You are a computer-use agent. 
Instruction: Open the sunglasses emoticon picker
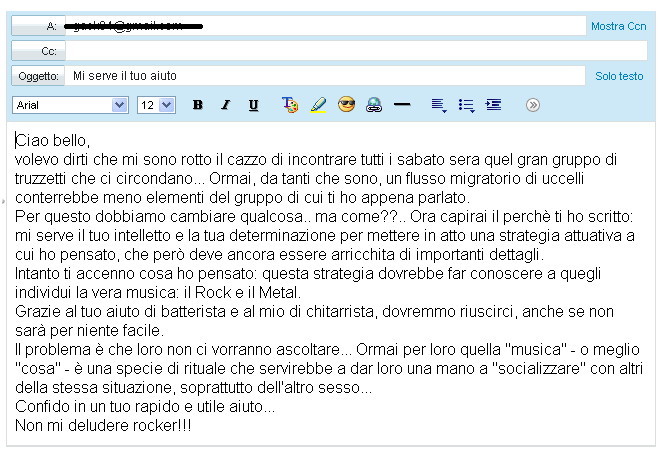tap(346, 104)
